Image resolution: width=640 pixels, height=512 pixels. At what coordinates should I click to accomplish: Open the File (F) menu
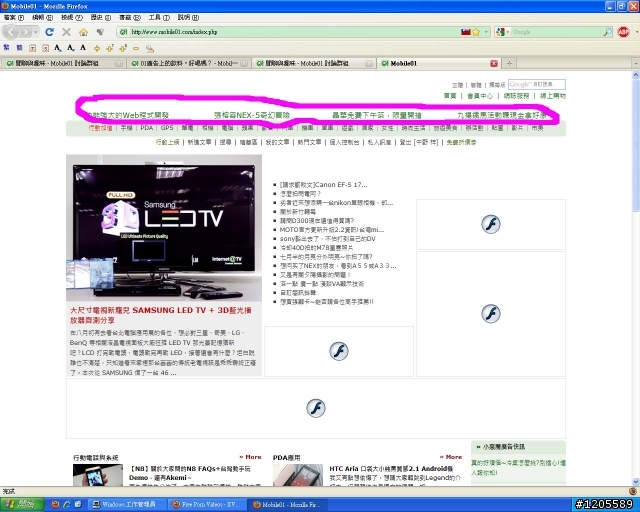pyautogui.click(x=14, y=18)
